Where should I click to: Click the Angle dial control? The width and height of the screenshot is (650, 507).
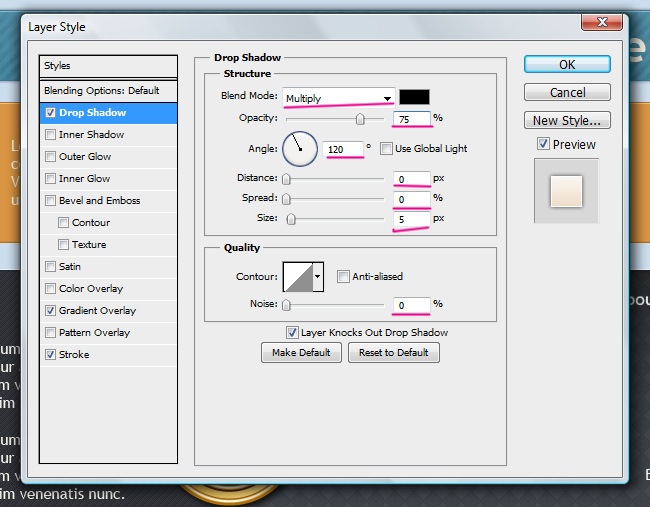(x=299, y=149)
